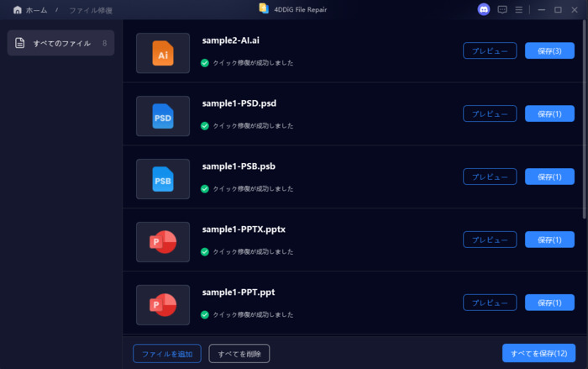Preview sample1-PPT.ppt with プレビュー
Viewport: 588px width, 369px height.
(x=490, y=303)
